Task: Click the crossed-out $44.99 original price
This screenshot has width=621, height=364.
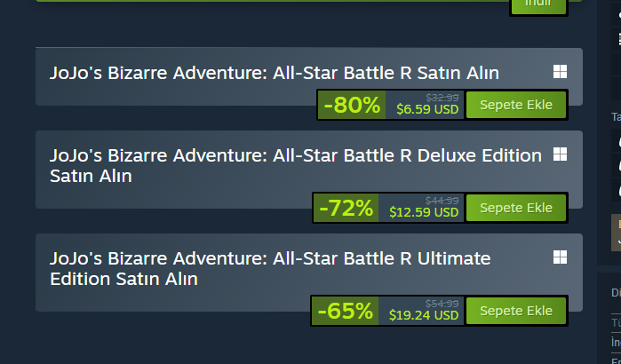Action: [442, 200]
